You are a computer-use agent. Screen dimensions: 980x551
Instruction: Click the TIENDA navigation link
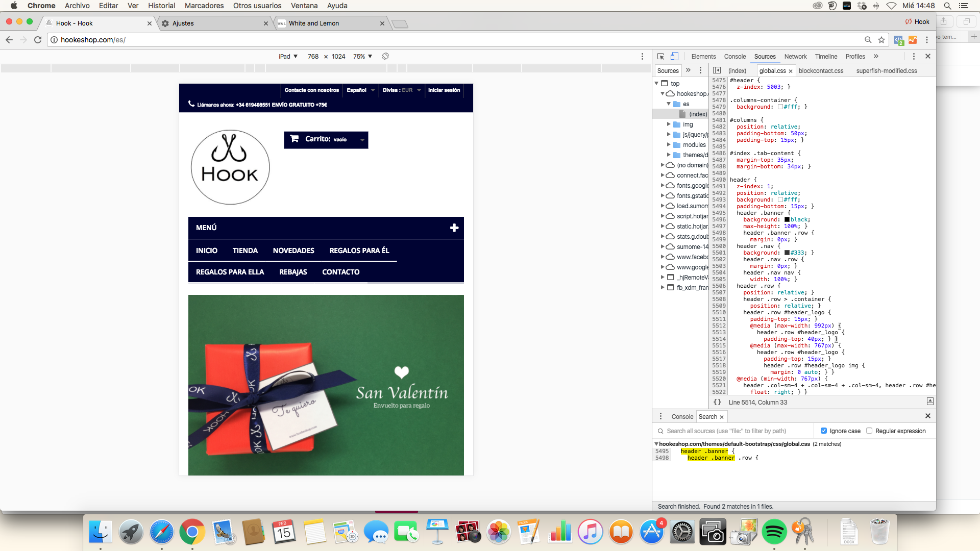click(x=245, y=251)
